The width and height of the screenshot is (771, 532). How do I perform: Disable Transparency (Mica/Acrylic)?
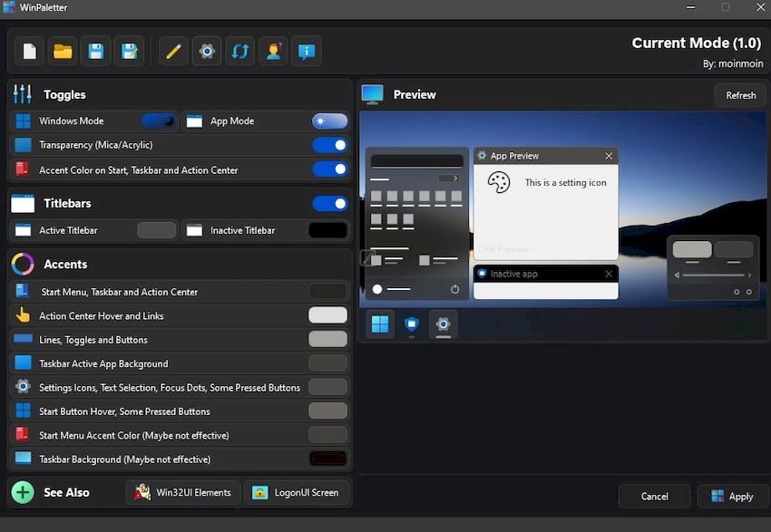tap(330, 145)
